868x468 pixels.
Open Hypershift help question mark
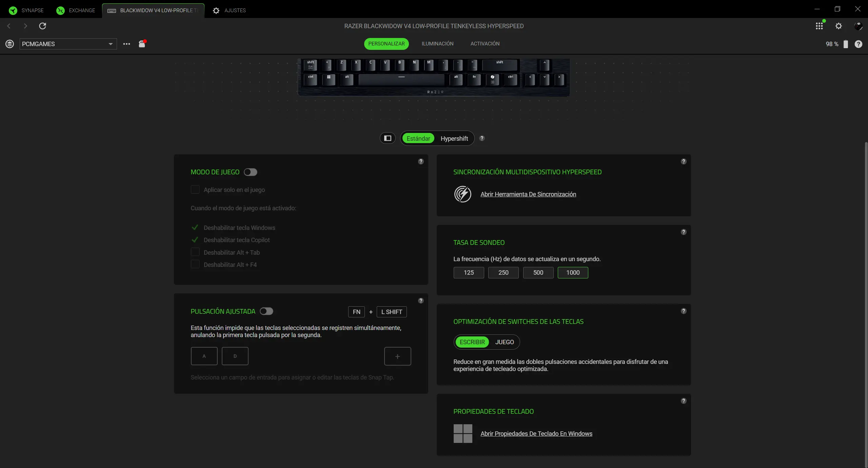tap(482, 138)
